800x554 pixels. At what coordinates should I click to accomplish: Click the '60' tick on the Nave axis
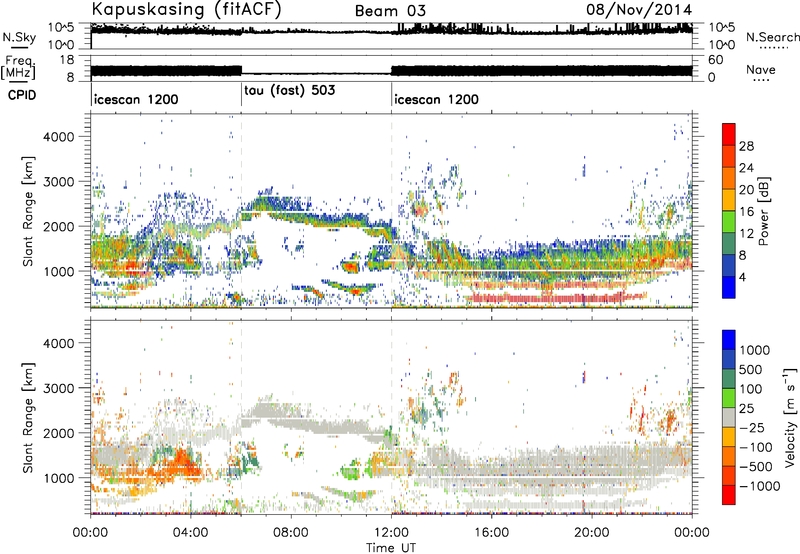coord(716,60)
